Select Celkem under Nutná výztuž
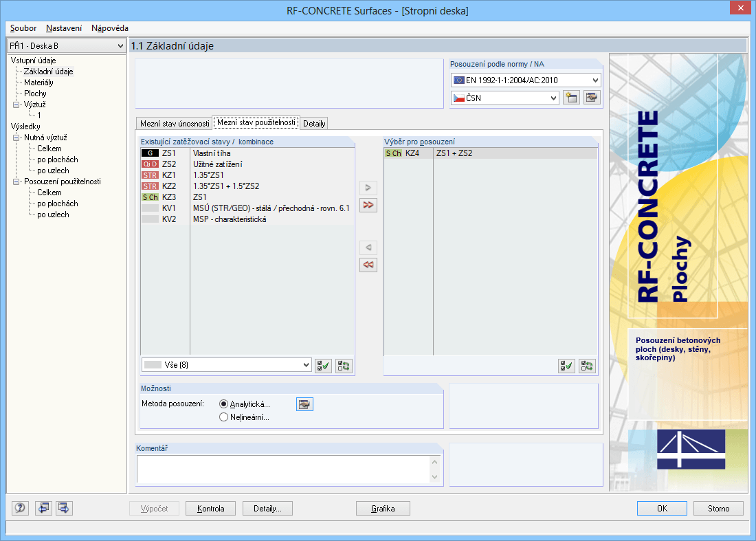This screenshot has width=756, height=541. point(49,148)
